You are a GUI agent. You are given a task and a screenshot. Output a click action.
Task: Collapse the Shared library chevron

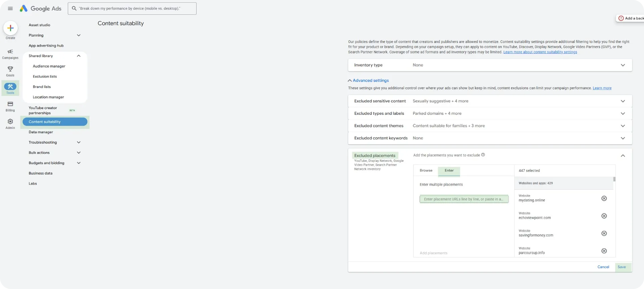[79, 56]
